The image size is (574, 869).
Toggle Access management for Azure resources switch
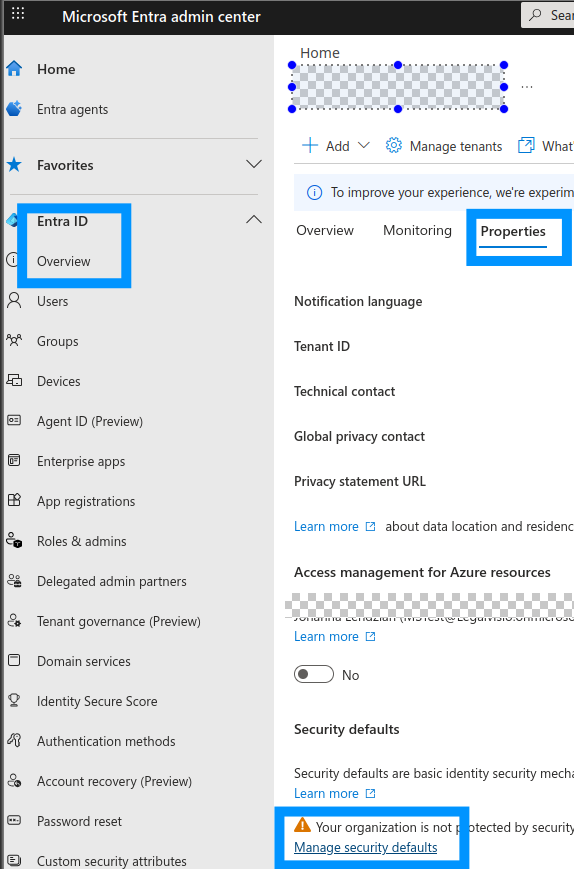(x=314, y=674)
